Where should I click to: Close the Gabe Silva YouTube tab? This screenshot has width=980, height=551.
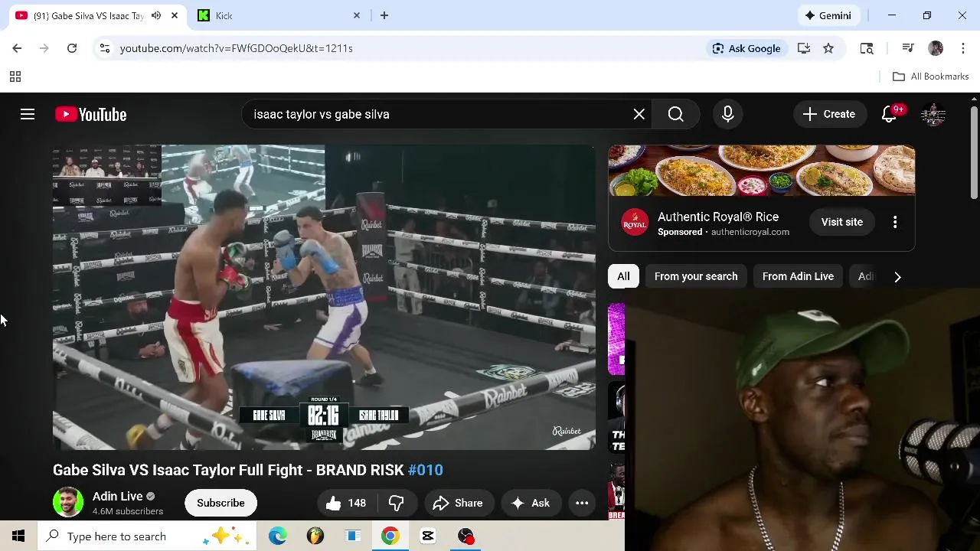point(175,15)
